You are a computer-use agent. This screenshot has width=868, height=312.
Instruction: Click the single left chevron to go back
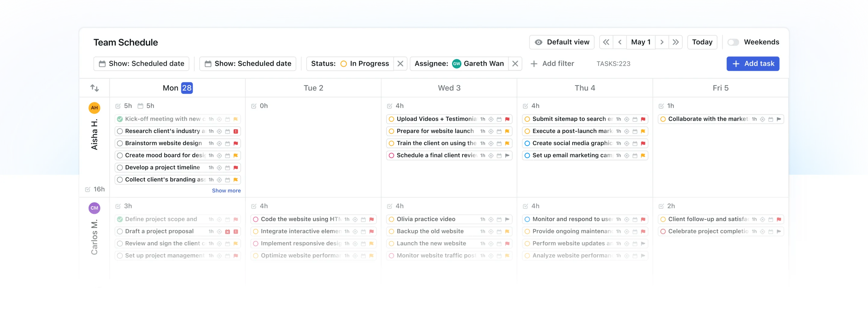(x=620, y=42)
